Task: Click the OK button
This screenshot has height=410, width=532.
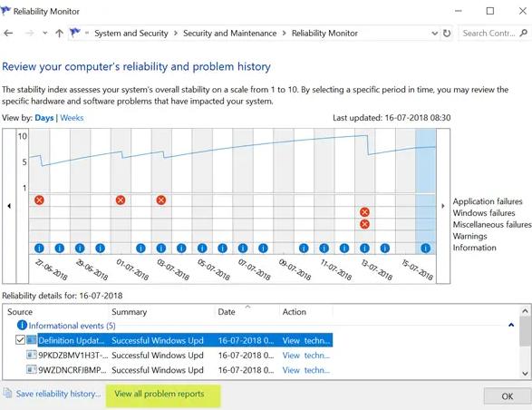Action: 508,396
